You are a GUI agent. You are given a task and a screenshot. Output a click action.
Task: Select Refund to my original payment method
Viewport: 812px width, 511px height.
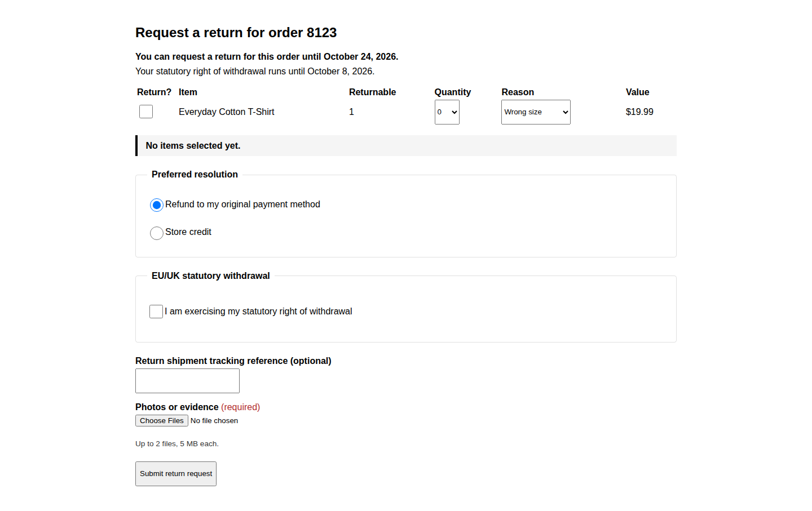157,205
